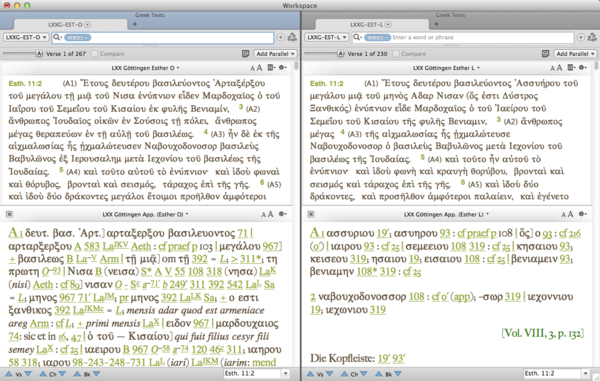Click manuscript 319 link after σεμεειου 108

pos(477,246)
